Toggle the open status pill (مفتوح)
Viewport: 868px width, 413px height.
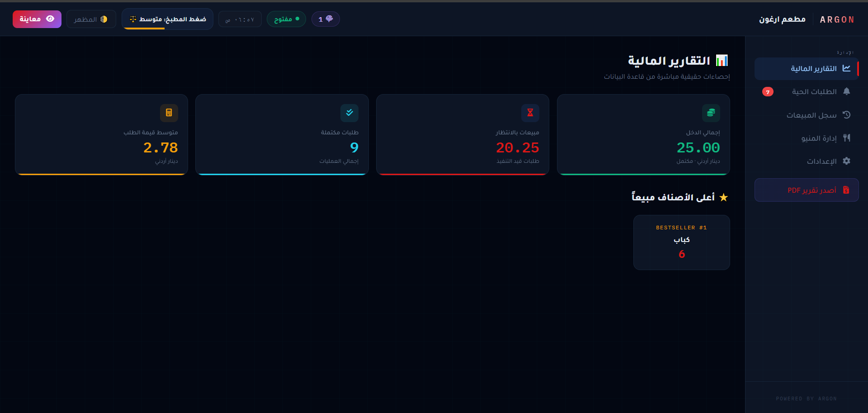pos(286,19)
